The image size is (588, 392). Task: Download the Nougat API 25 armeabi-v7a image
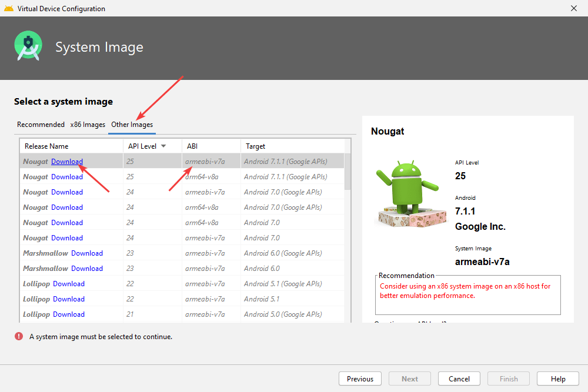pyautogui.click(x=66, y=162)
